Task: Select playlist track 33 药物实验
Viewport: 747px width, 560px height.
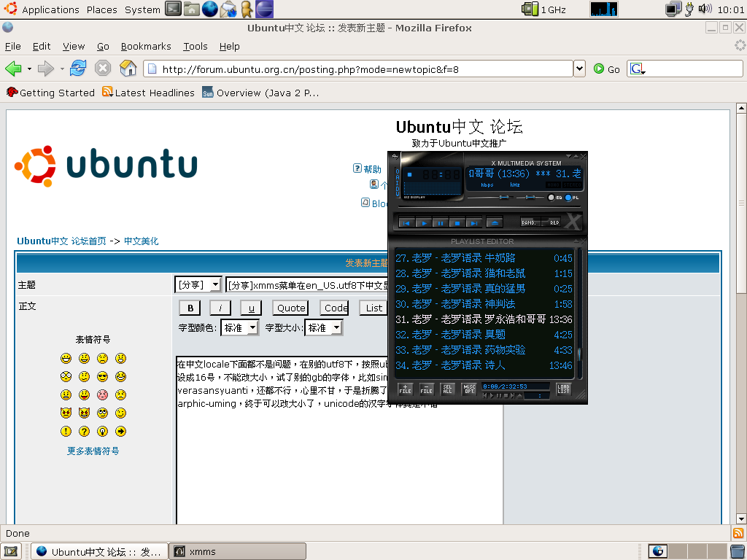Action: pyautogui.click(x=484, y=349)
